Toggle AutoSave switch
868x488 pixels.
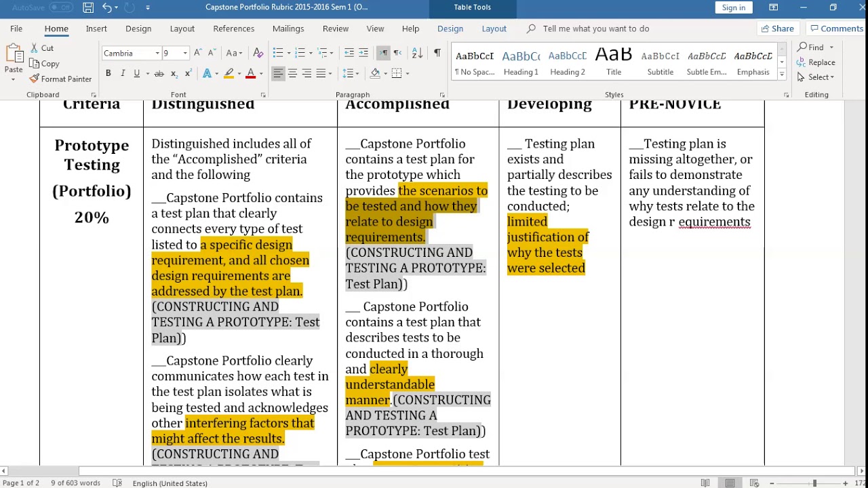click(x=60, y=7)
